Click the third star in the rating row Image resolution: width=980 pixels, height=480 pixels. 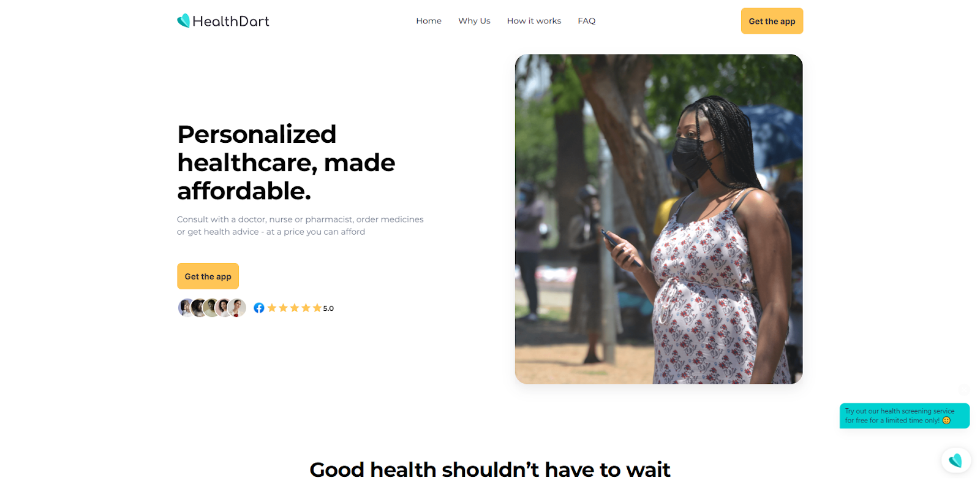tap(295, 308)
